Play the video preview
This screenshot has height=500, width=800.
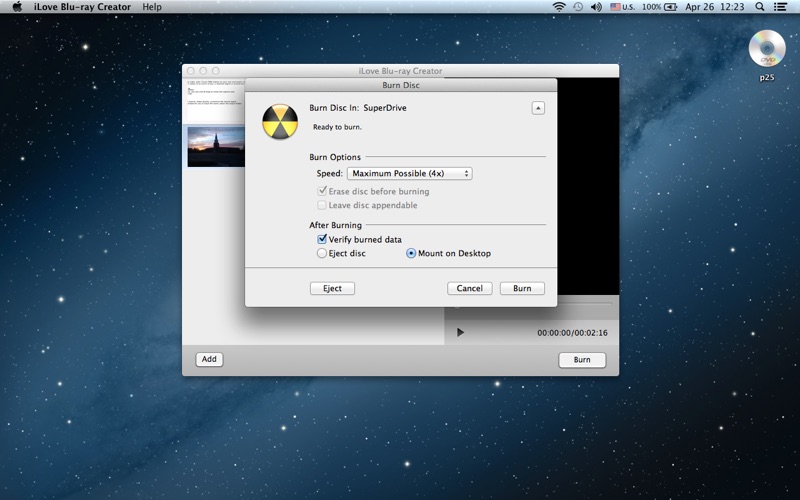(460, 333)
